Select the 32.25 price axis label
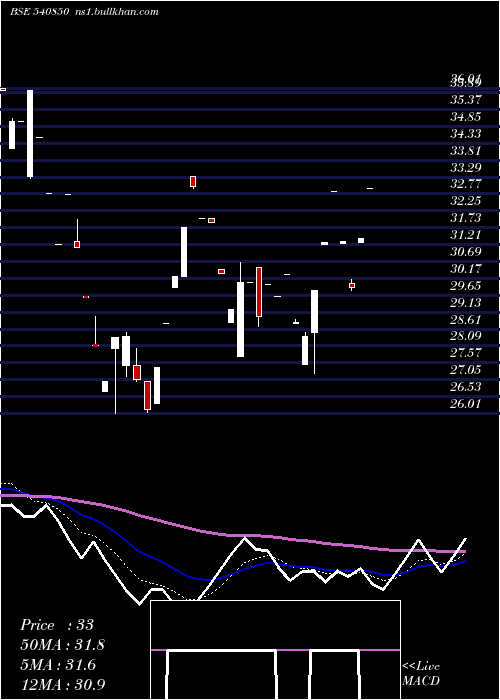500x700 pixels. point(466,201)
